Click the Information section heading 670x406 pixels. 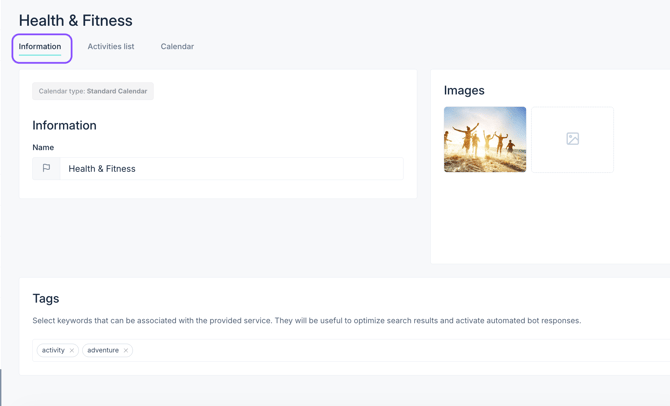[65, 125]
